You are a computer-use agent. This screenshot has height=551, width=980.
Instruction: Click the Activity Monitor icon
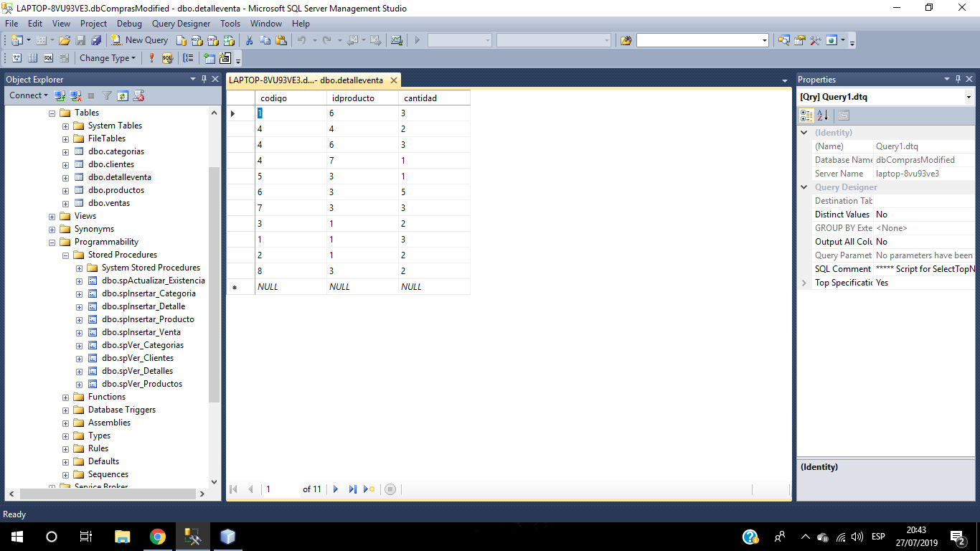pyautogui.click(x=396, y=40)
